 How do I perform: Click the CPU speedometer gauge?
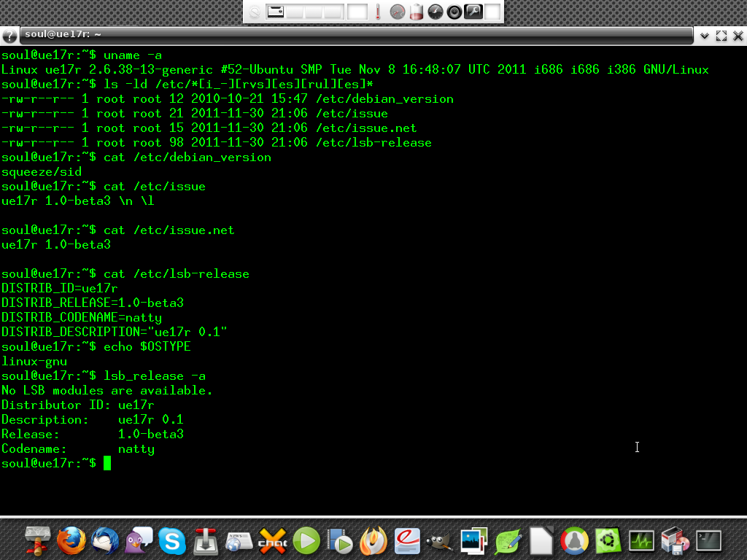[x=398, y=12]
